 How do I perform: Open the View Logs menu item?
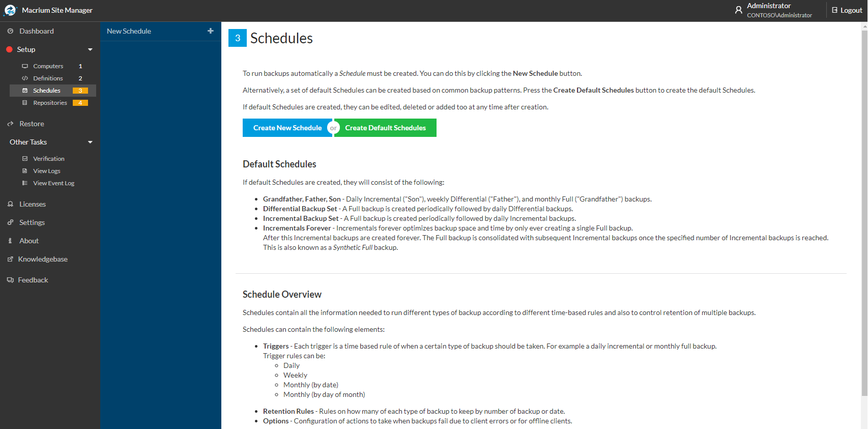tap(47, 171)
